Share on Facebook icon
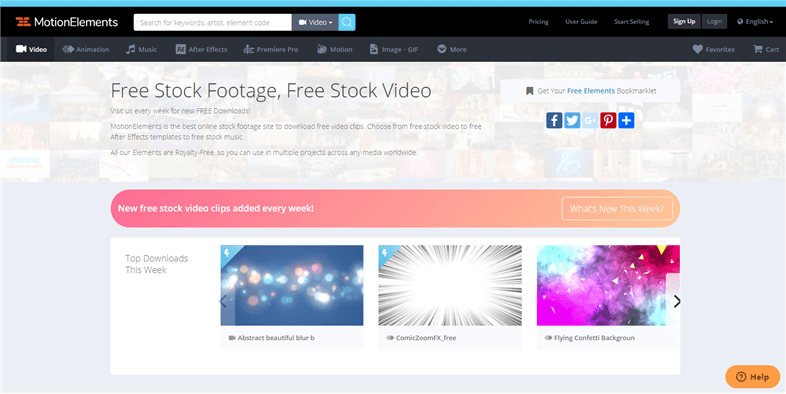 coord(554,120)
